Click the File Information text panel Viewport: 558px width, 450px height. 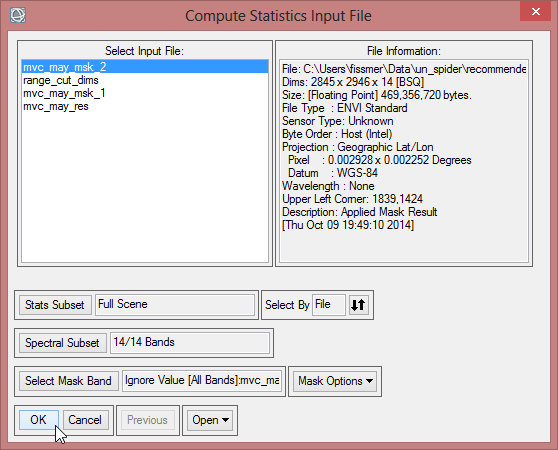pyautogui.click(x=404, y=161)
